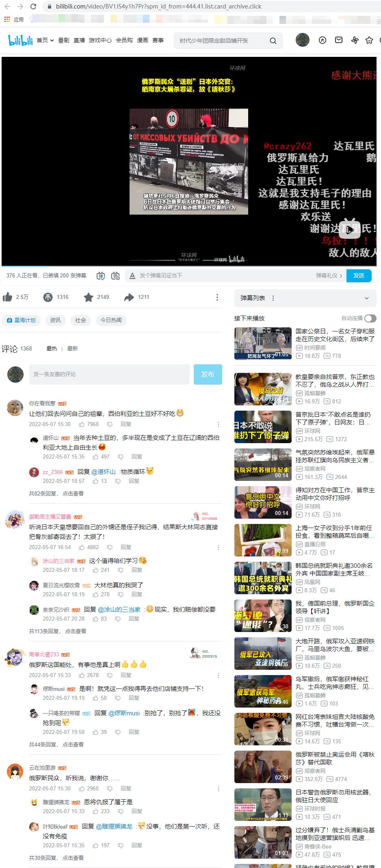Open 直播 in the top navigation
The image size is (381, 868).
(79, 40)
